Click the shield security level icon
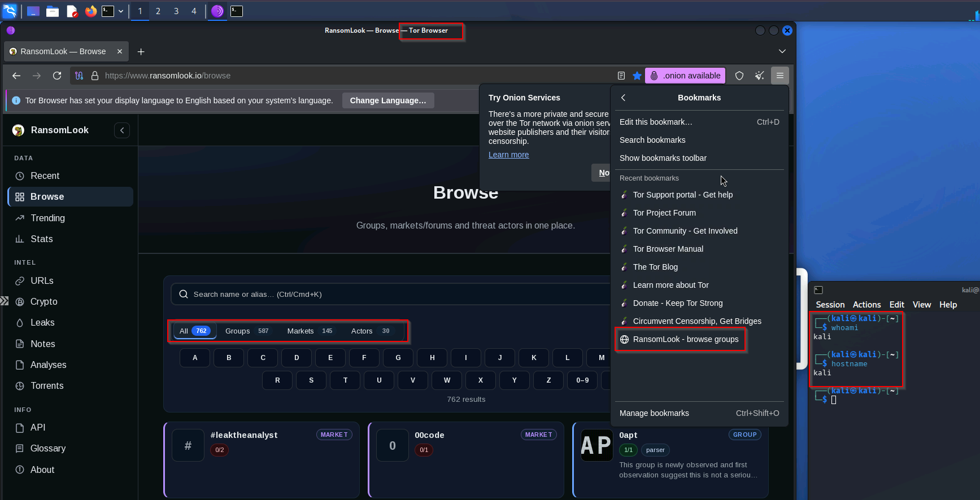Image resolution: width=980 pixels, height=500 pixels. point(739,76)
